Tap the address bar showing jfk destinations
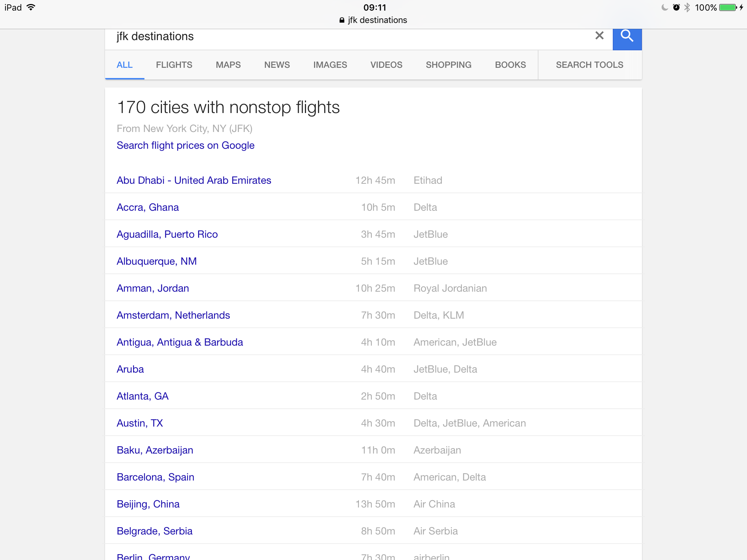This screenshot has height=560, width=747. [377, 20]
